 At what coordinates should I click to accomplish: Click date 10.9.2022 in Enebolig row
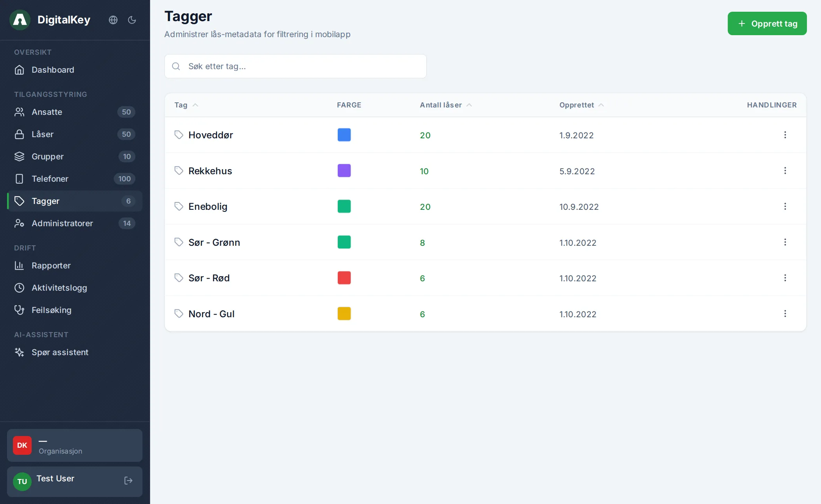click(x=579, y=207)
